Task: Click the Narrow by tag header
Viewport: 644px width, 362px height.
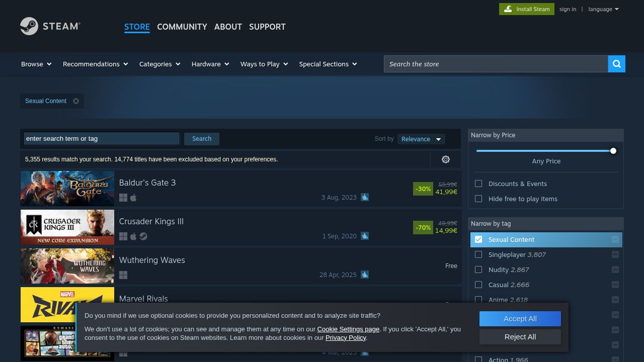Action: click(x=546, y=223)
